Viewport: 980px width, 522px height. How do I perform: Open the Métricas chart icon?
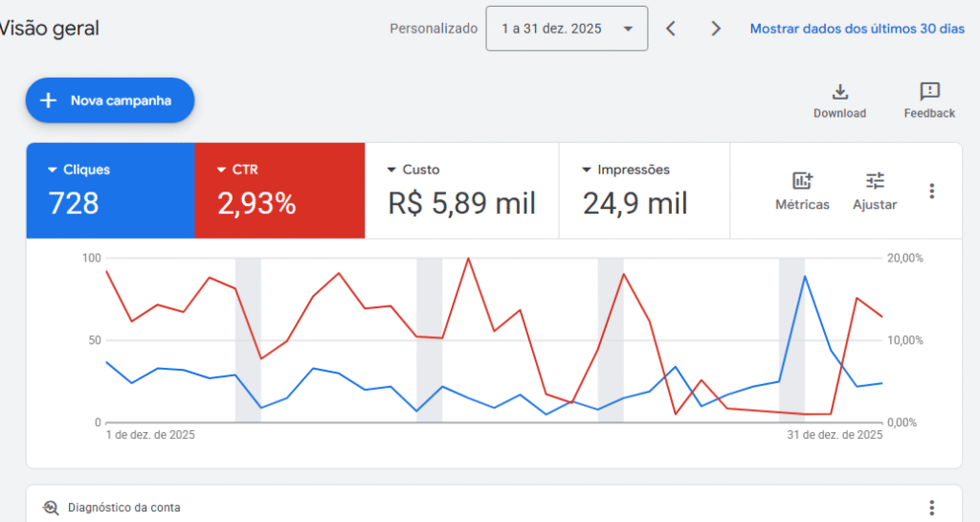802,180
